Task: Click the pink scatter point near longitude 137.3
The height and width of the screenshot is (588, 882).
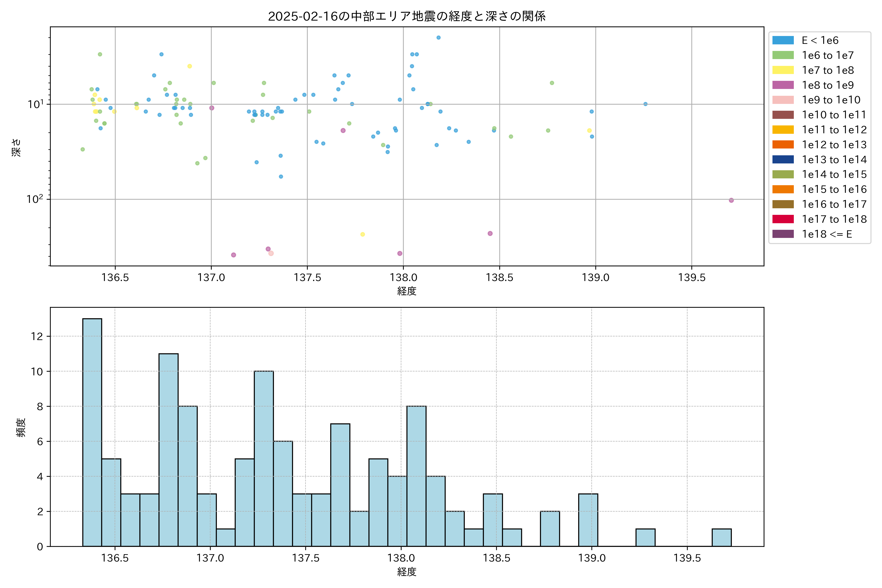Action: [271, 254]
